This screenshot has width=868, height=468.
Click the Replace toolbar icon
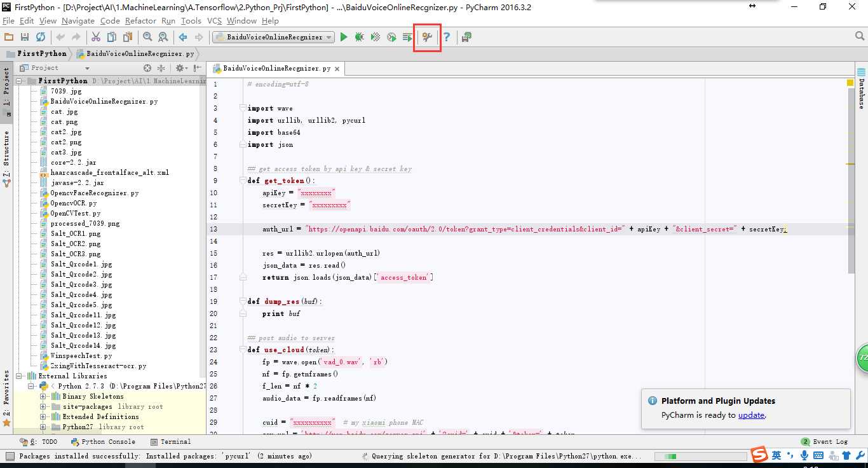tap(163, 38)
